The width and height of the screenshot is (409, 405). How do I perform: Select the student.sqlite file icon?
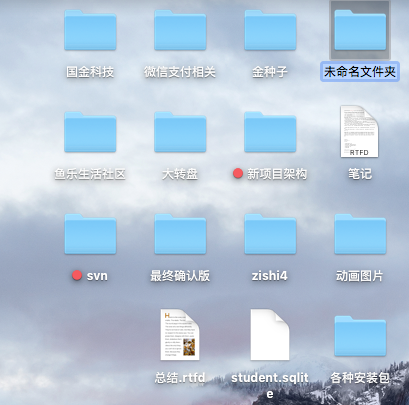[270, 334]
